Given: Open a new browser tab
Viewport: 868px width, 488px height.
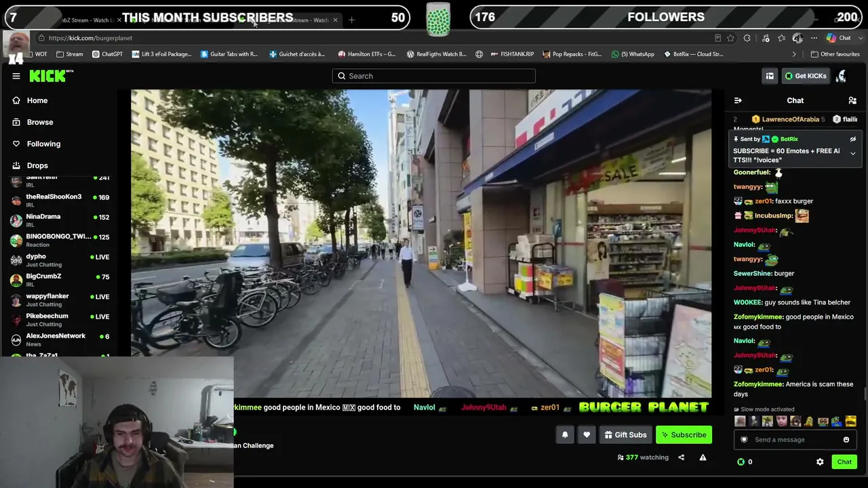Looking at the screenshot, I should point(351,20).
